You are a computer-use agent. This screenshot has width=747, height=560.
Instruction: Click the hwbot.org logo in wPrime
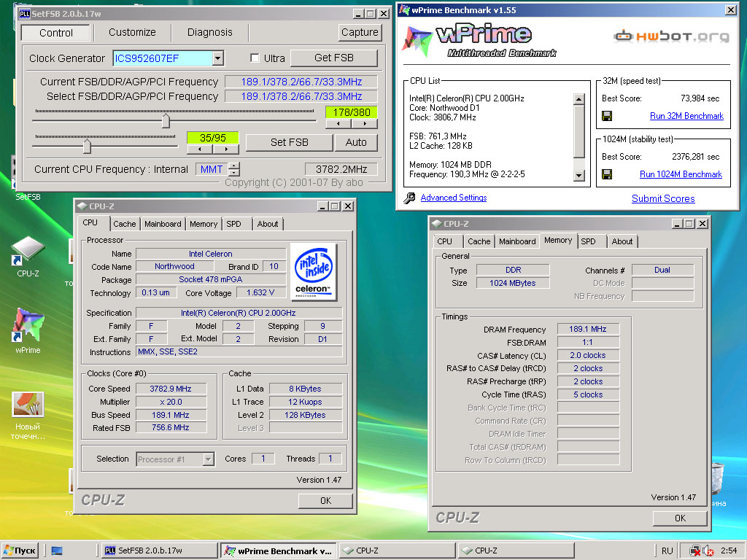coord(671,36)
